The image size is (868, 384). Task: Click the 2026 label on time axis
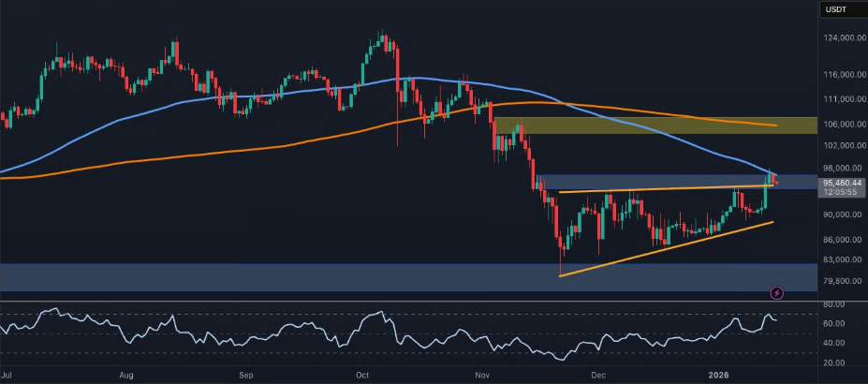tap(719, 375)
